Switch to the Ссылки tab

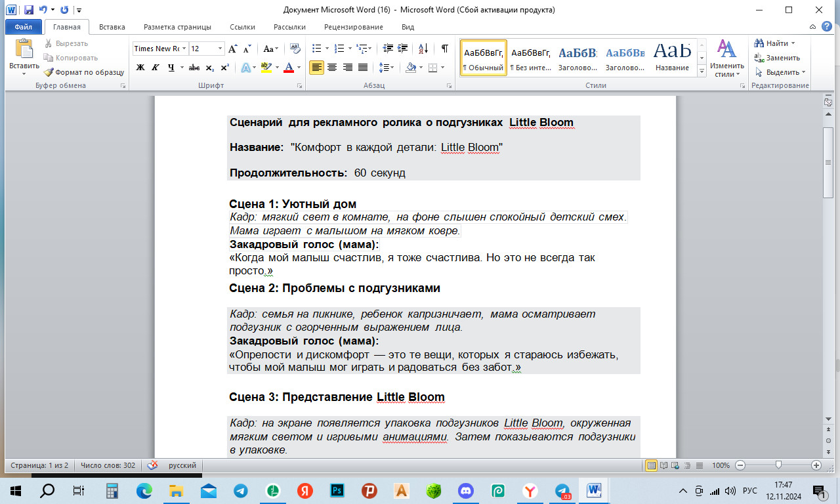242,27
